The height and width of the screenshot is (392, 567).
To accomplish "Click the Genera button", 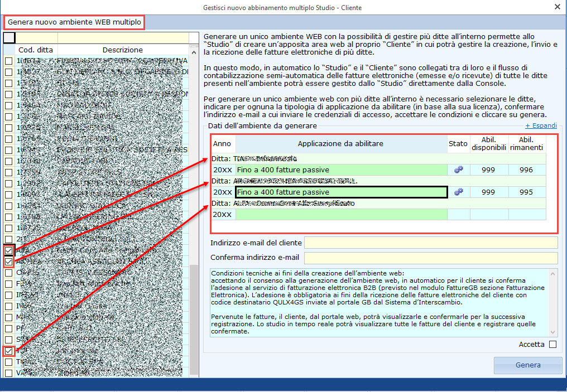I will tap(528, 365).
